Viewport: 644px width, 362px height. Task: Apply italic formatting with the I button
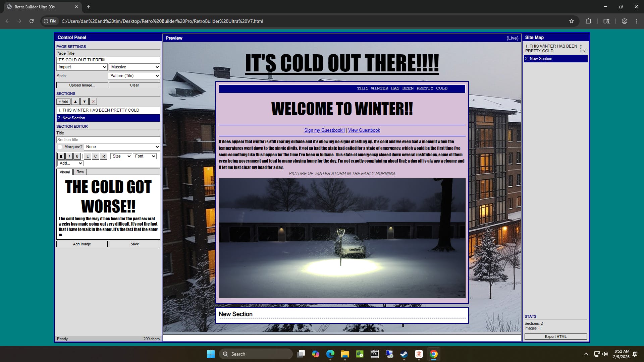point(69,156)
